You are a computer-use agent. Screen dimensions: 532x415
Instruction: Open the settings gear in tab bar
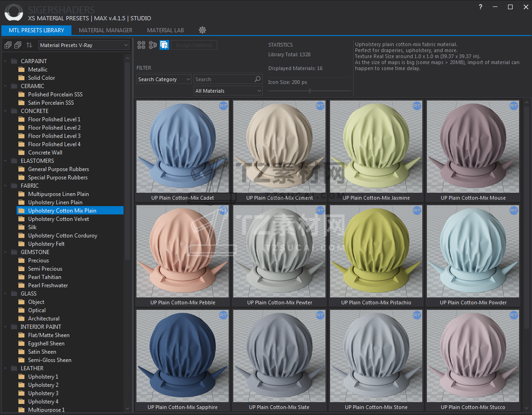pos(202,30)
